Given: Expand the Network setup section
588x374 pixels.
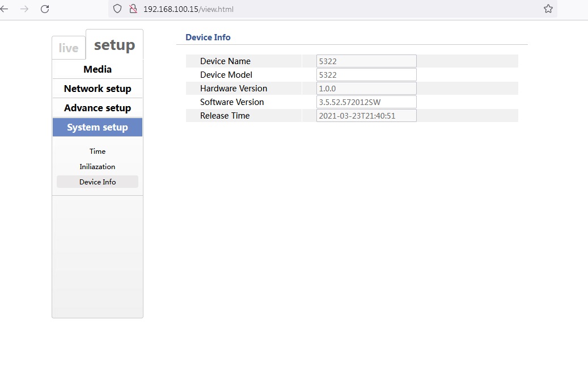Looking at the screenshot, I should [x=98, y=89].
